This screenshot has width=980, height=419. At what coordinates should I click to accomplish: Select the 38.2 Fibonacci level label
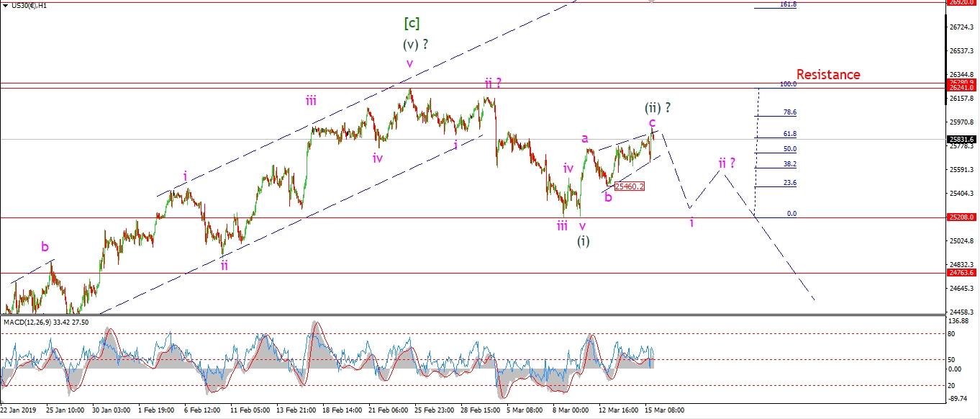pyautogui.click(x=789, y=164)
